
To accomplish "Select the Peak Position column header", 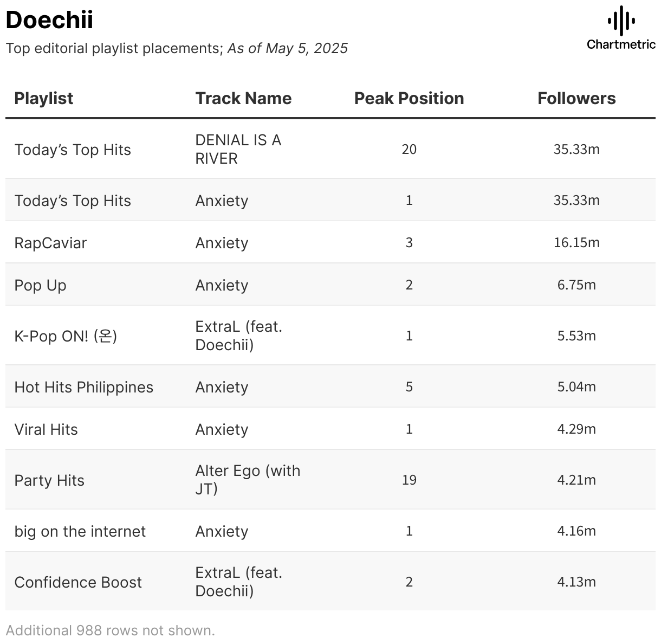I will (409, 98).
